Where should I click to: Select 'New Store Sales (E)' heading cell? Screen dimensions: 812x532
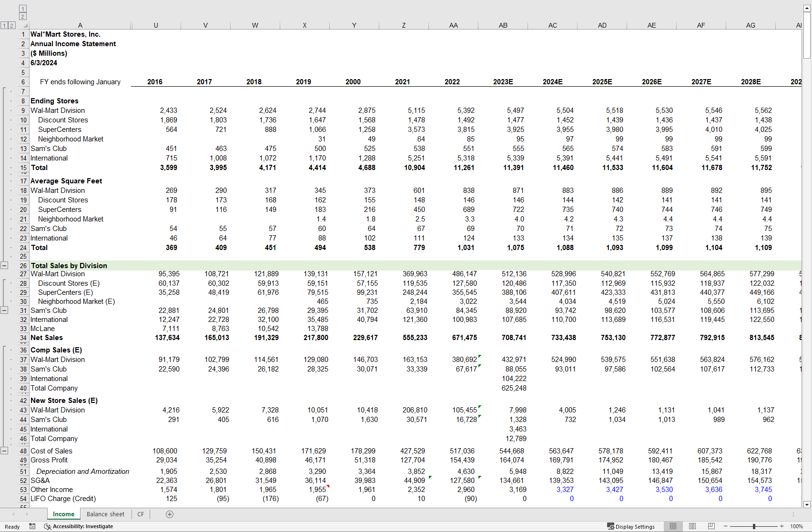[64, 401]
